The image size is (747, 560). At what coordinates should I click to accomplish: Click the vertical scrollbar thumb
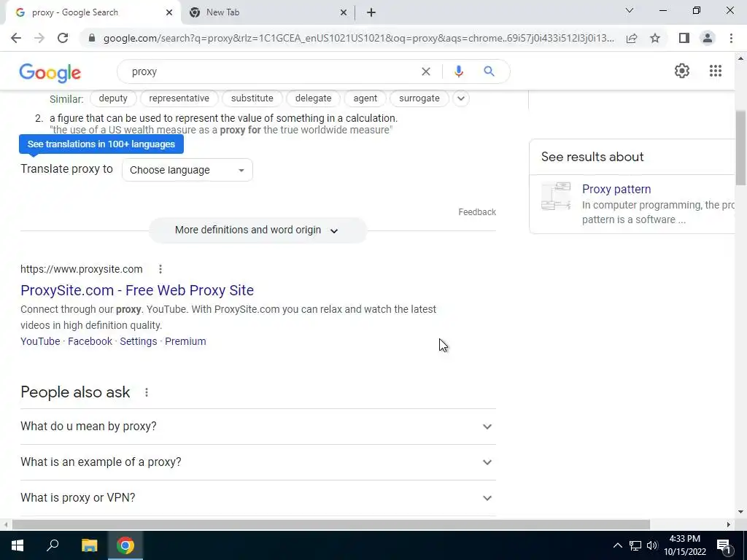pos(740,147)
